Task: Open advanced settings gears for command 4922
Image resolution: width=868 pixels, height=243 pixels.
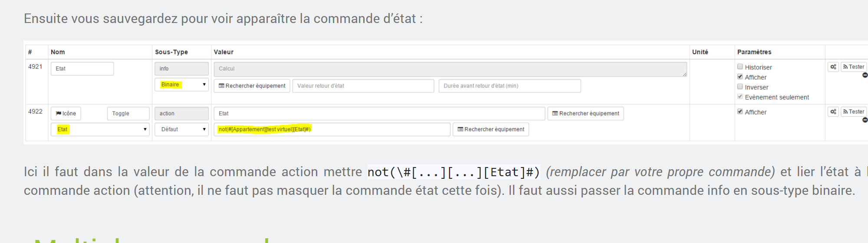Action: click(833, 112)
